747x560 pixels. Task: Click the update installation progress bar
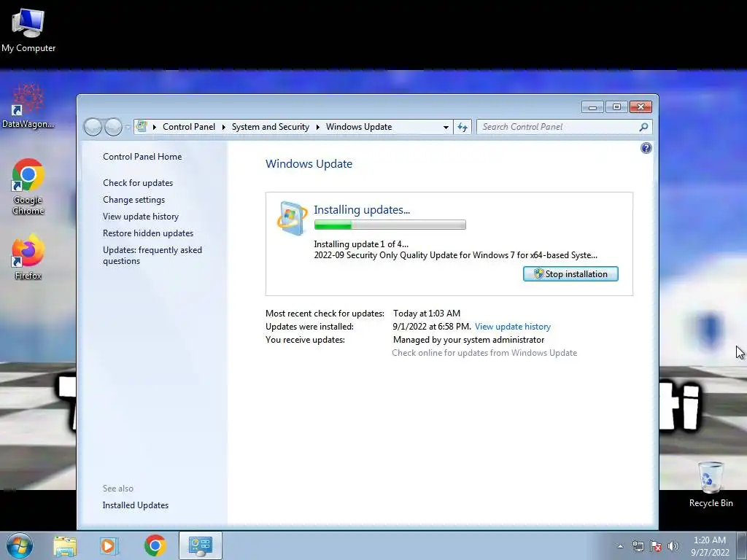point(390,225)
